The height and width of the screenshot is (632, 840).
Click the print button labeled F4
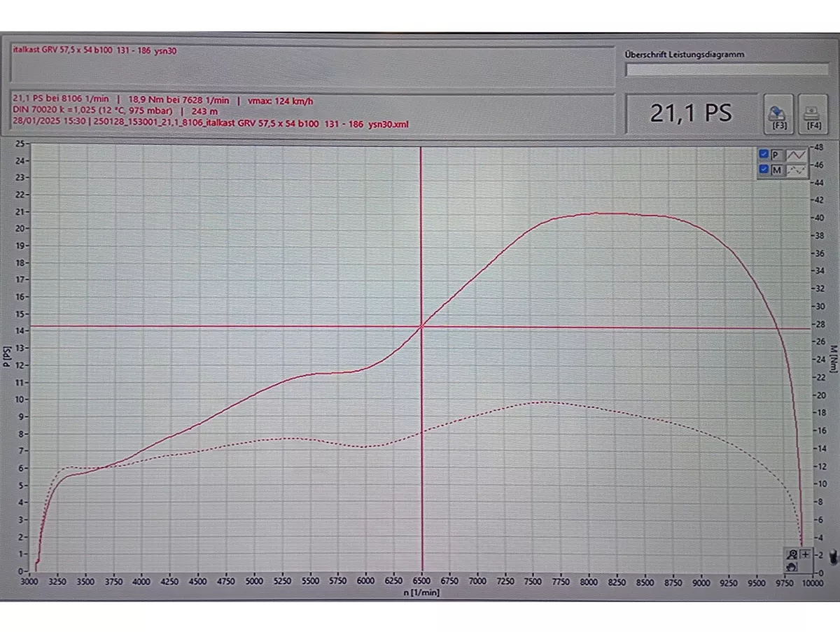[x=813, y=113]
